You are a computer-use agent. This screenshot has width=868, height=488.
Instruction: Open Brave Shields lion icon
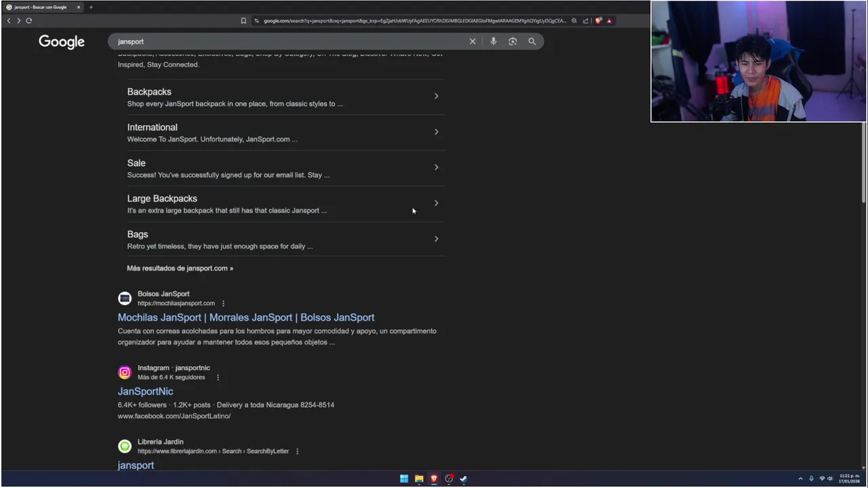tap(598, 20)
